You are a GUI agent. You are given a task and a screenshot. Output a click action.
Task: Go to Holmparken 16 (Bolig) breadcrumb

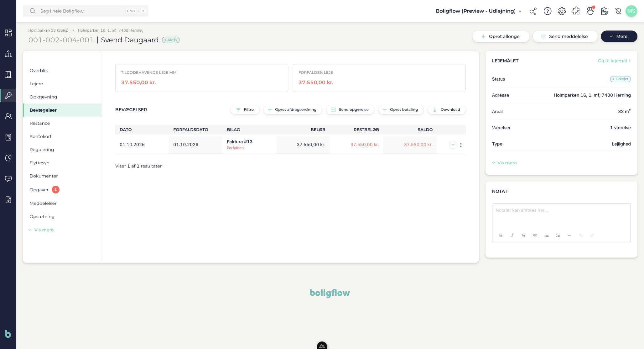coord(48,30)
